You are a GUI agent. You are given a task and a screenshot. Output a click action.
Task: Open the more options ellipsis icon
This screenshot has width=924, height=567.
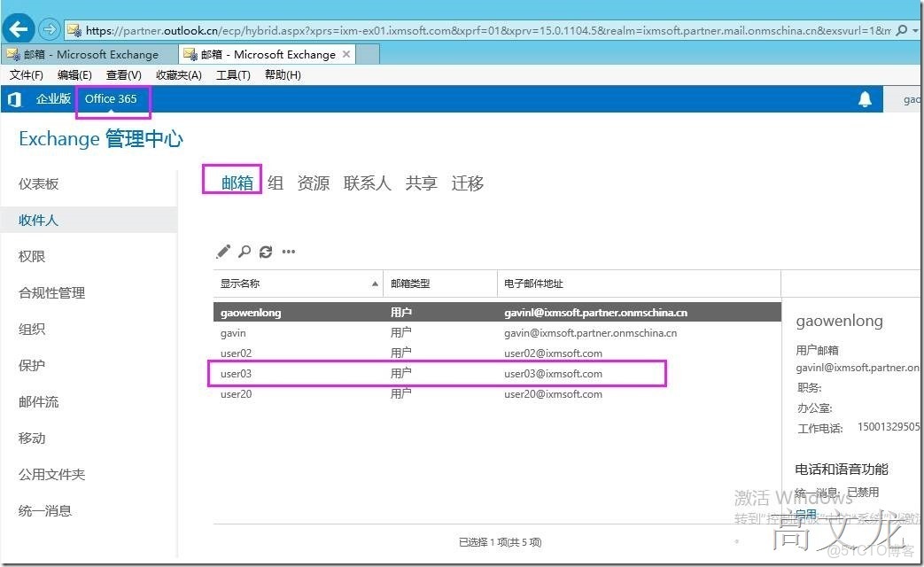[x=288, y=252]
